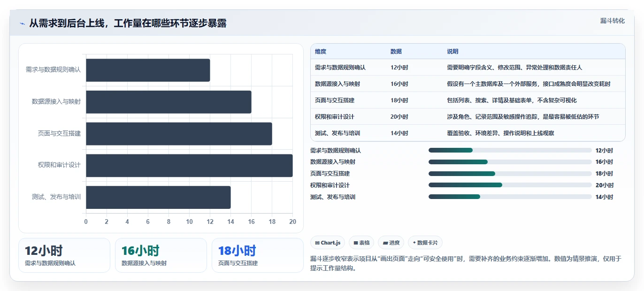
Task: Click the description starting 覆盖验收、环境差异
Action: [500, 133]
